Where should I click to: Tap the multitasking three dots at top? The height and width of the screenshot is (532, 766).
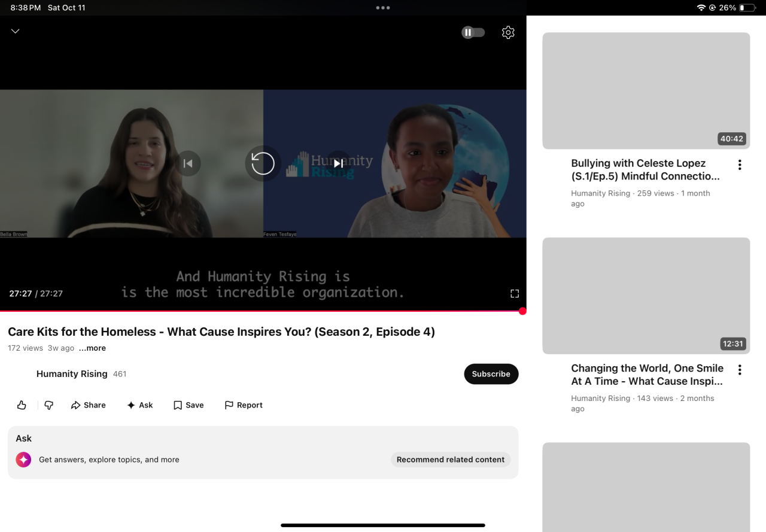tap(383, 8)
